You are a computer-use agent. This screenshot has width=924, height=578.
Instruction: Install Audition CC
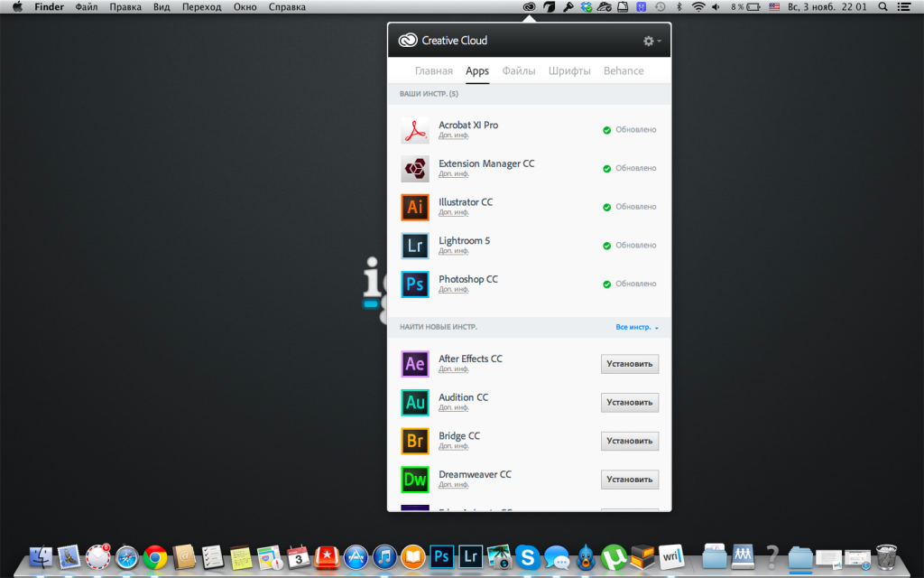click(x=629, y=402)
